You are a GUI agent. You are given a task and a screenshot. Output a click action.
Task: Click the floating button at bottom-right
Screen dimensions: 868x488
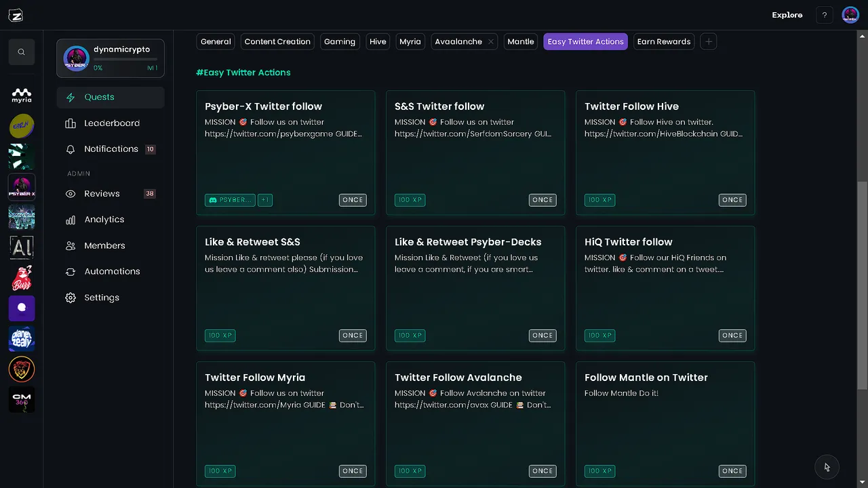[827, 467]
